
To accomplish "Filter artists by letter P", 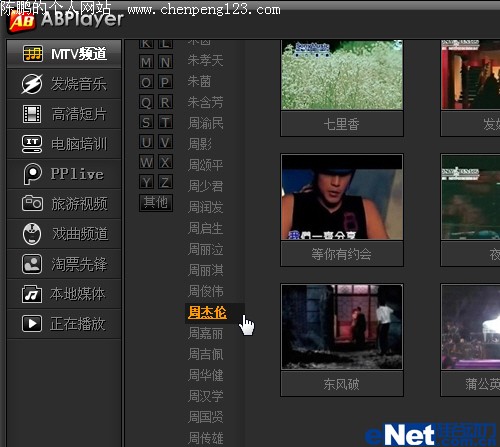I will click(165, 82).
